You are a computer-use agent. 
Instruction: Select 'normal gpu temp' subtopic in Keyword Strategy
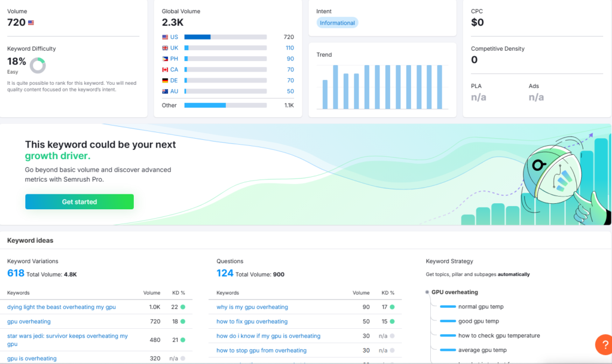(481, 307)
